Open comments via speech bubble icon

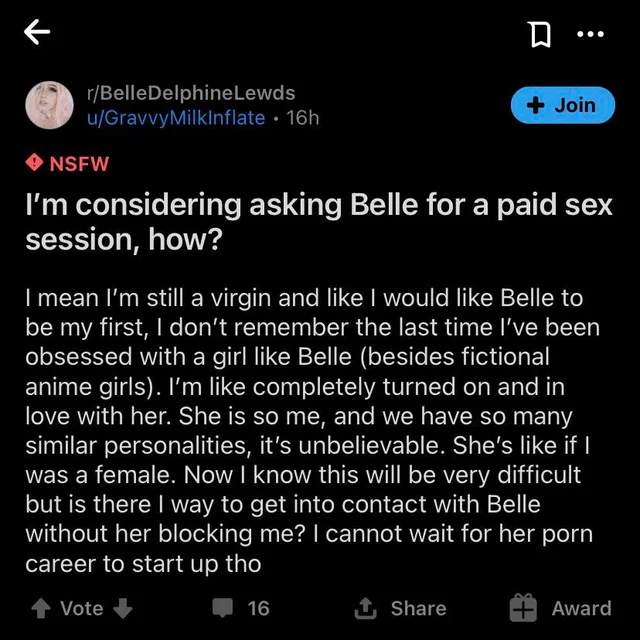pos(223,608)
